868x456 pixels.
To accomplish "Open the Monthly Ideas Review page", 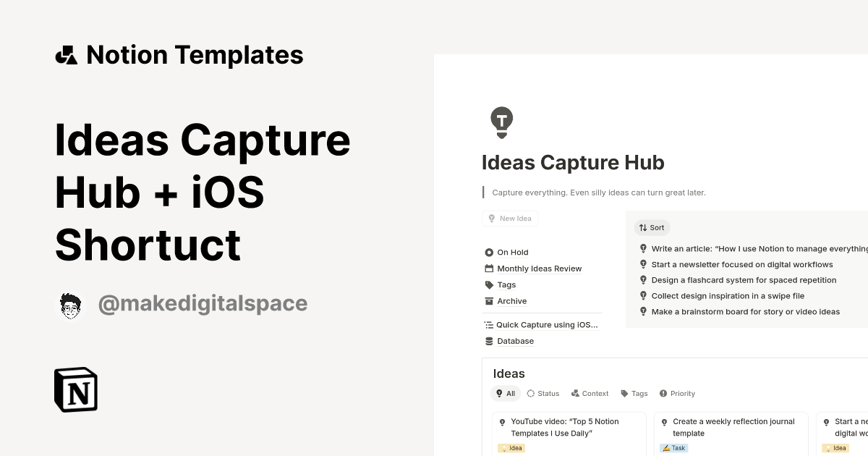I will [x=539, y=269].
